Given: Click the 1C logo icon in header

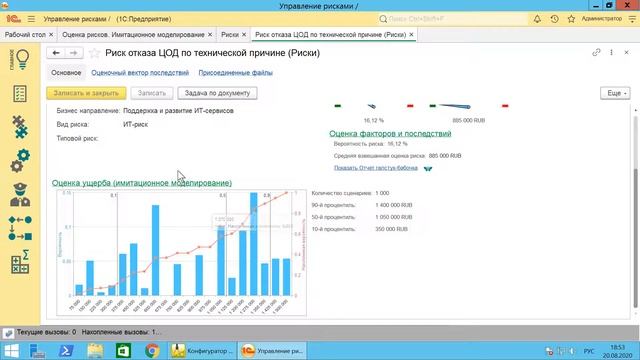Looking at the screenshot, I should pyautogui.click(x=13, y=19).
